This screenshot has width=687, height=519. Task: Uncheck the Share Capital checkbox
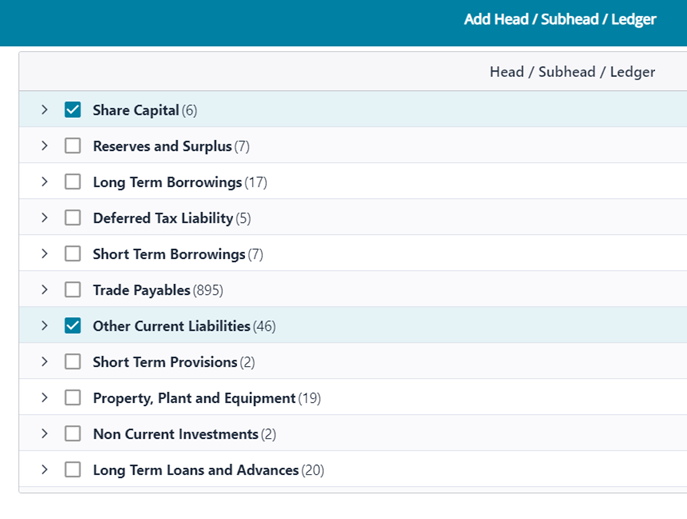[72, 110]
